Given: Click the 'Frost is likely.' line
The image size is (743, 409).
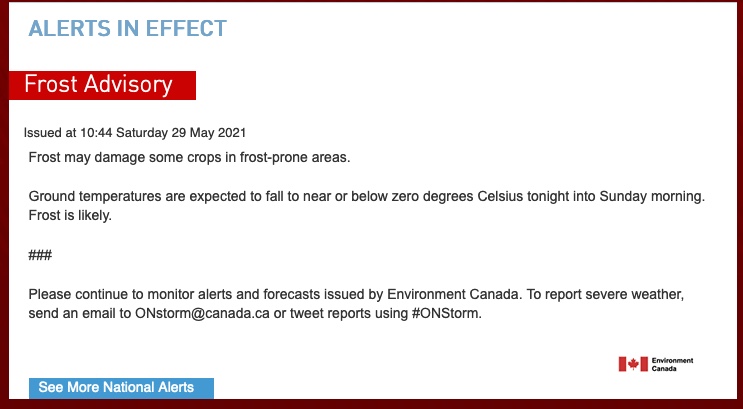Looking at the screenshot, I should (x=70, y=216).
